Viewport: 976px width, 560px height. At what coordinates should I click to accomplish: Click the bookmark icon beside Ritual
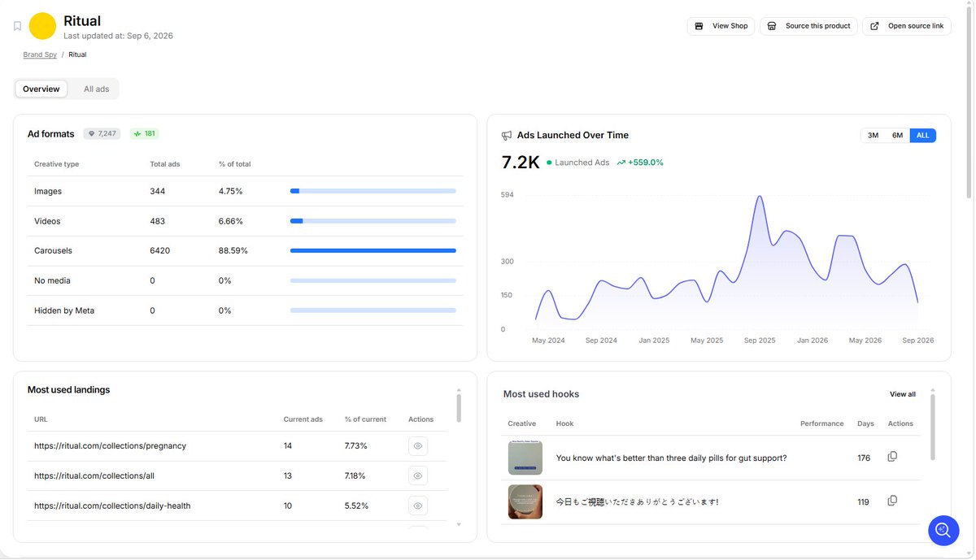[17, 26]
